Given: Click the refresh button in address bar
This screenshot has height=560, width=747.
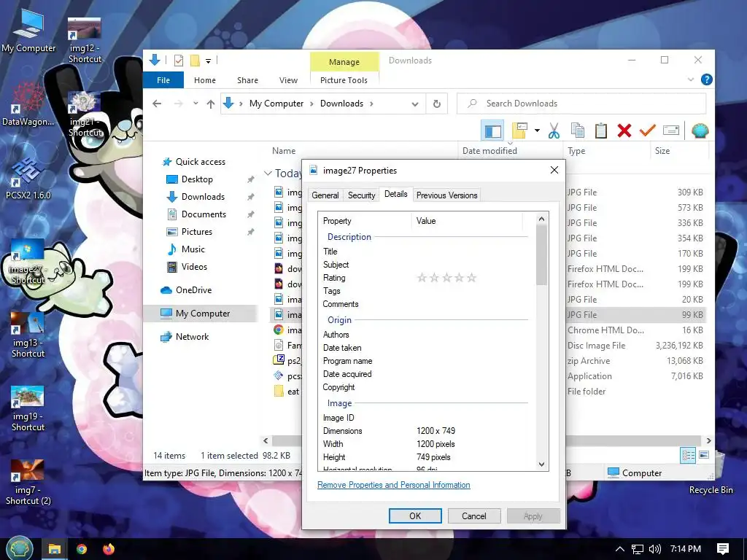Looking at the screenshot, I should [x=436, y=104].
